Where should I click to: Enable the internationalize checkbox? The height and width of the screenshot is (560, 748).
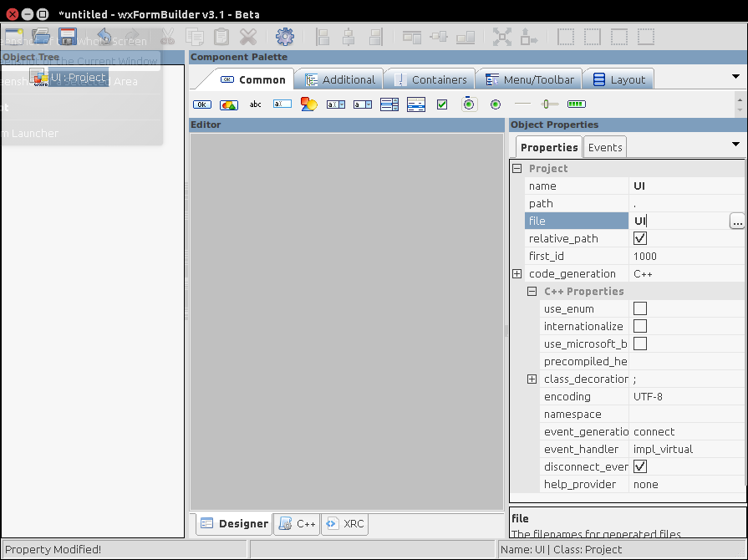point(639,326)
